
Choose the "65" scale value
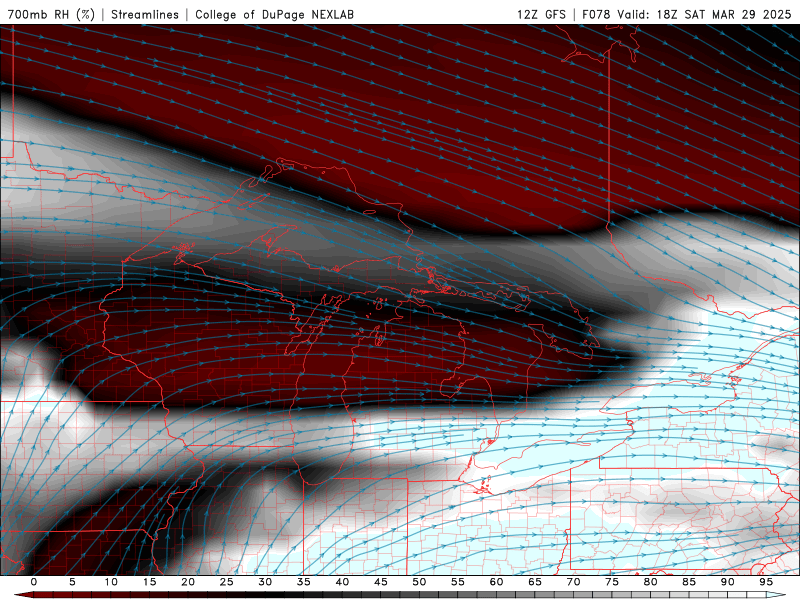coord(535,582)
